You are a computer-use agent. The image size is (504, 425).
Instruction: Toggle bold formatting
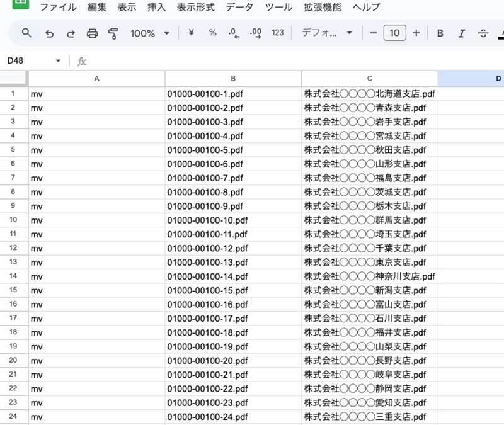[x=440, y=33]
